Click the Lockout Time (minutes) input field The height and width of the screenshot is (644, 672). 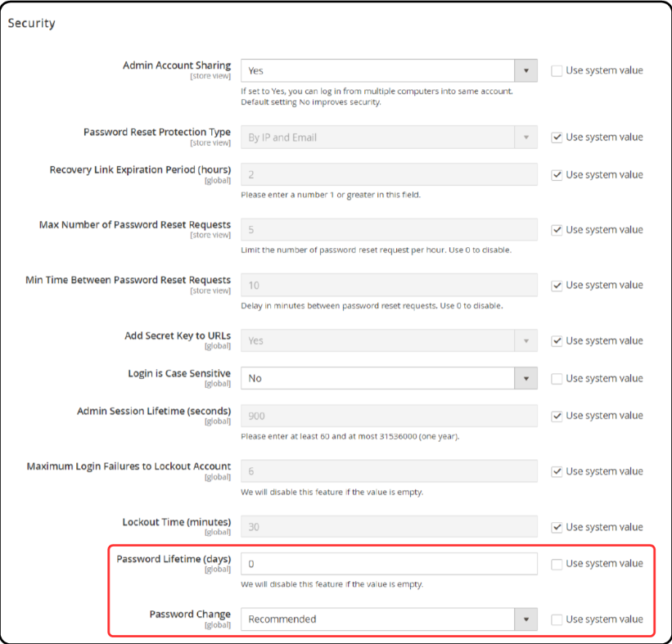click(388, 527)
